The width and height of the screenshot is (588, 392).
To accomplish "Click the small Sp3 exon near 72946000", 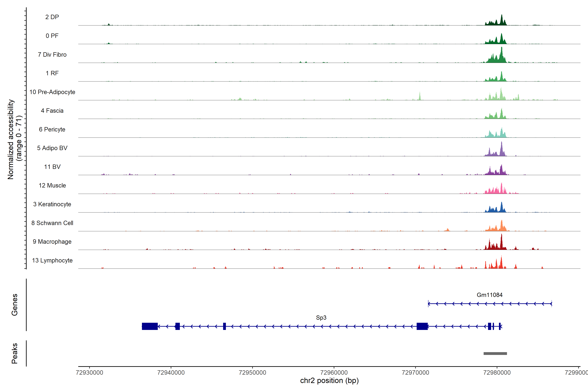I will [224, 326].
